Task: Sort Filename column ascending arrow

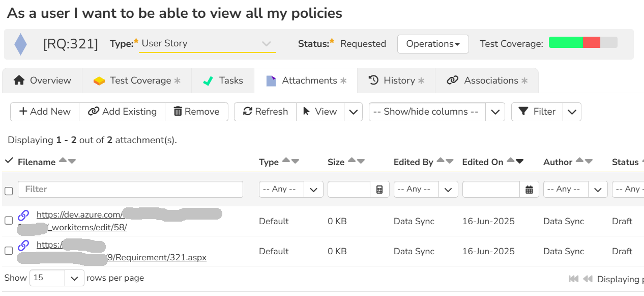Action: pos(63,160)
